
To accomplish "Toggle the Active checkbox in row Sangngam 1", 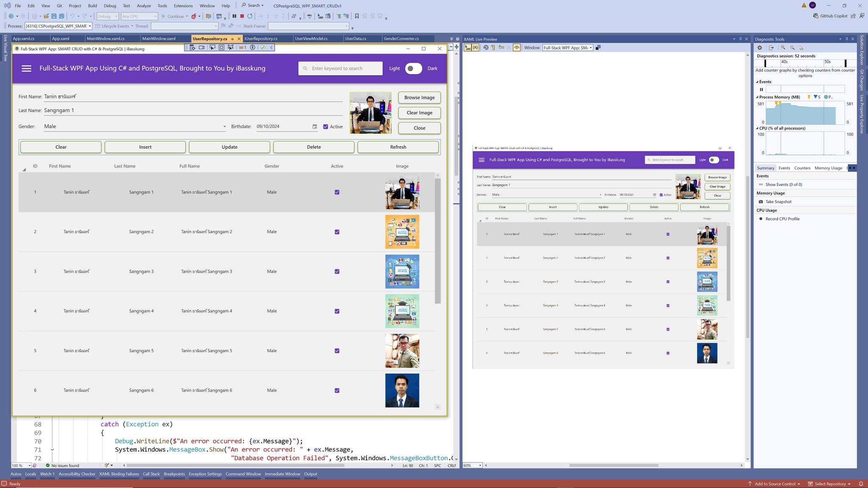I will 337,192.
